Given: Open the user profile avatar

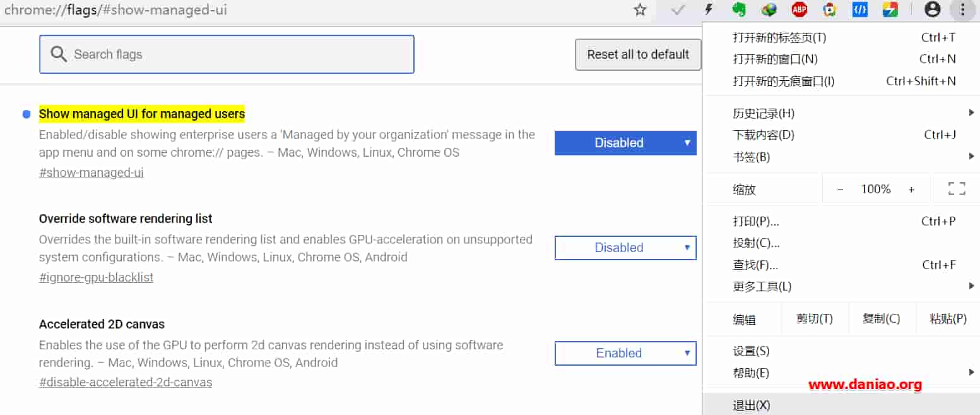Looking at the screenshot, I should pos(932,9).
